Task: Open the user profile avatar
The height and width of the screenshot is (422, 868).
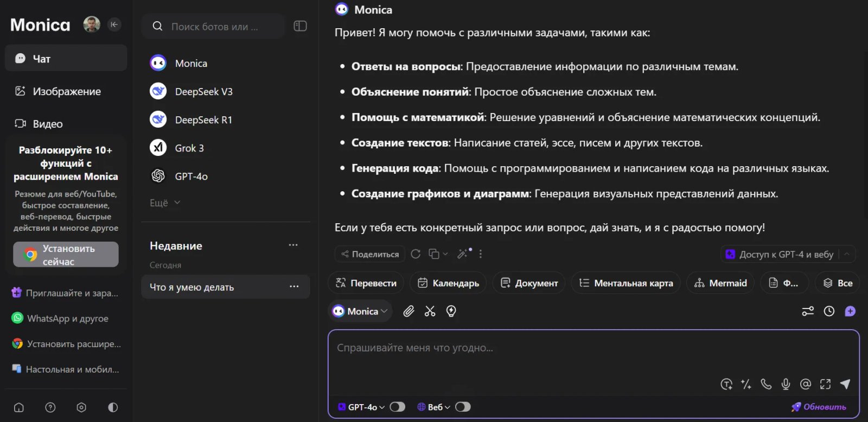Action: pos(92,24)
